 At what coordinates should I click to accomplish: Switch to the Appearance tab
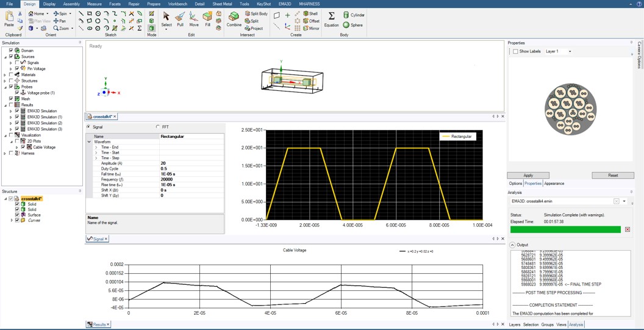[x=554, y=184]
